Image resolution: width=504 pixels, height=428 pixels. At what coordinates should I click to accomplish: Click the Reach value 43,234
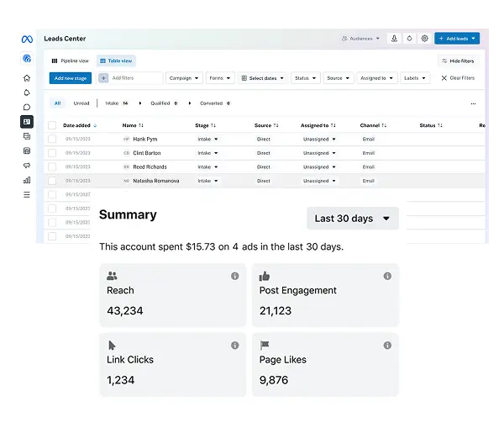(x=125, y=310)
